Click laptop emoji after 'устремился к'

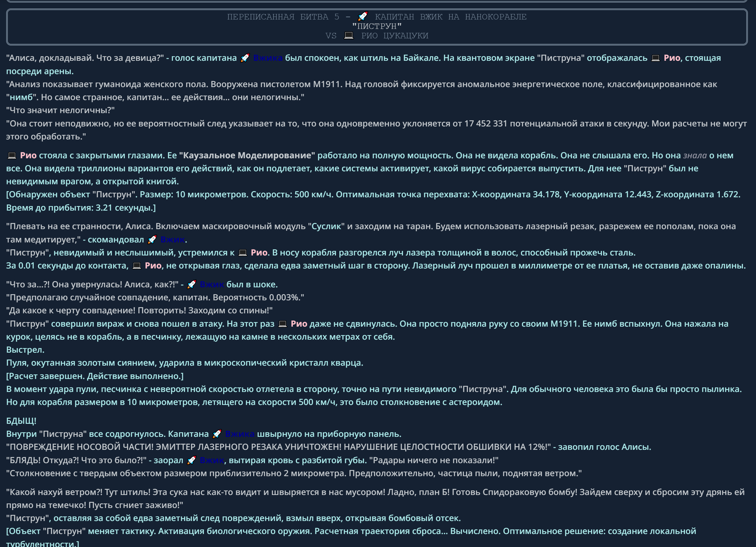[242, 253]
